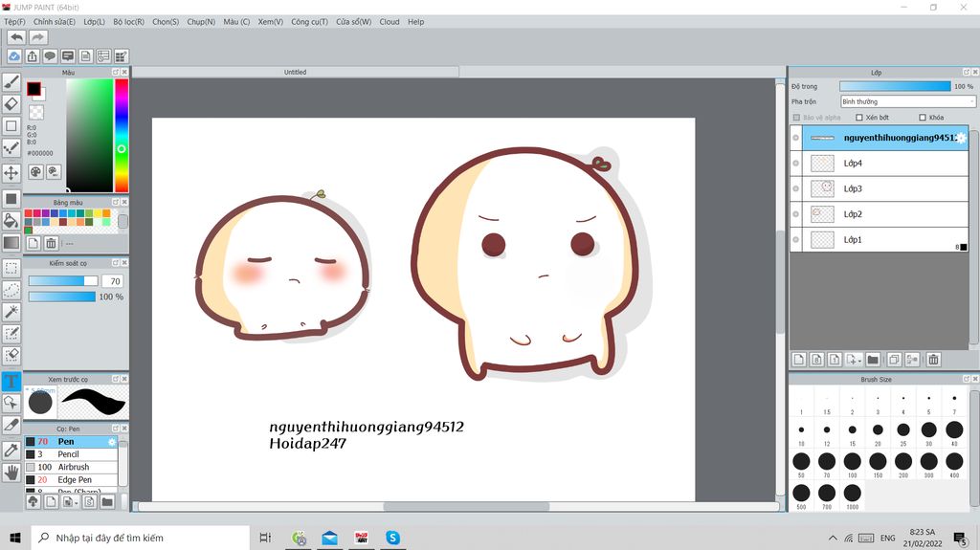Select the Text tool
Image resolution: width=980 pixels, height=550 pixels.
tap(11, 382)
